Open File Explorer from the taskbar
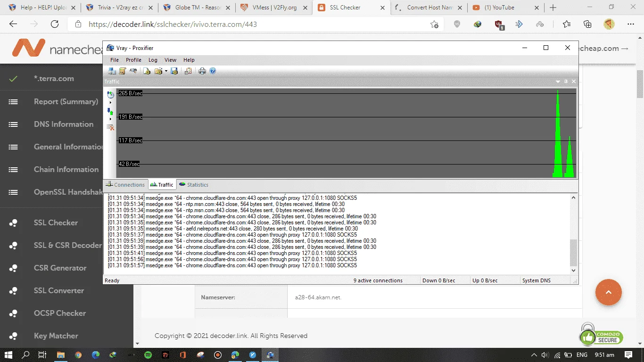The width and height of the screenshot is (644, 362). coord(60,355)
